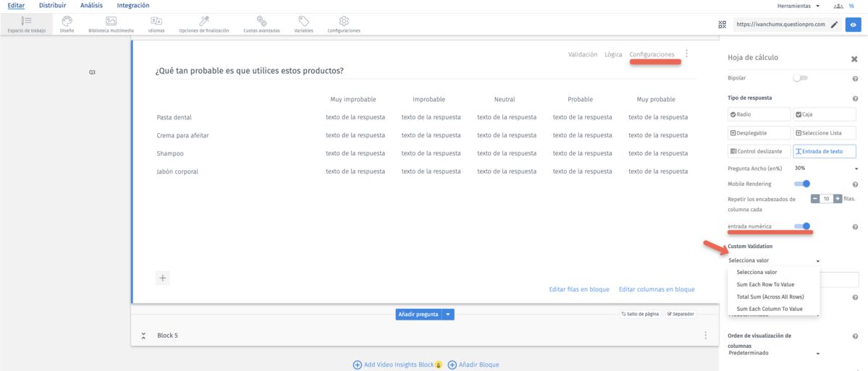Select Desplegable response type
The image size is (868, 371).
click(x=759, y=132)
